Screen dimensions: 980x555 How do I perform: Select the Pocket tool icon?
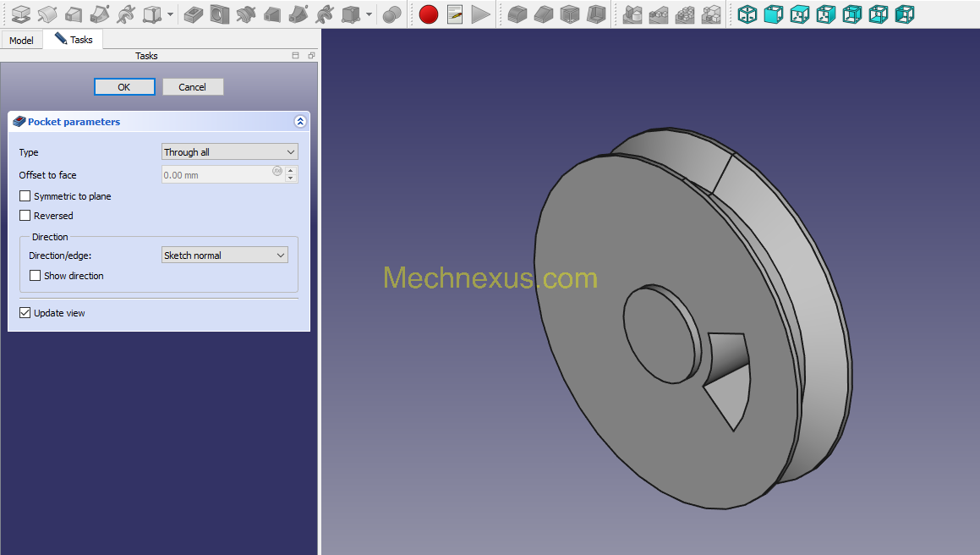194,14
